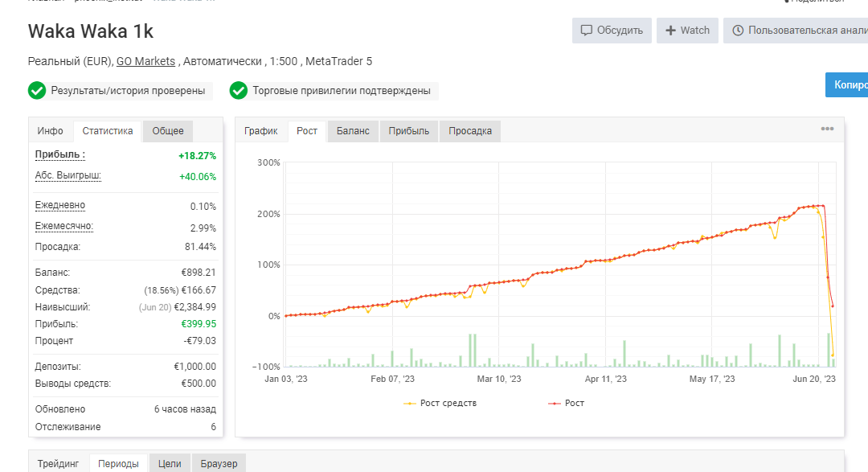Image resolution: width=868 pixels, height=472 pixels.
Task: Click the withdrawals value €500.00
Action: (x=199, y=384)
